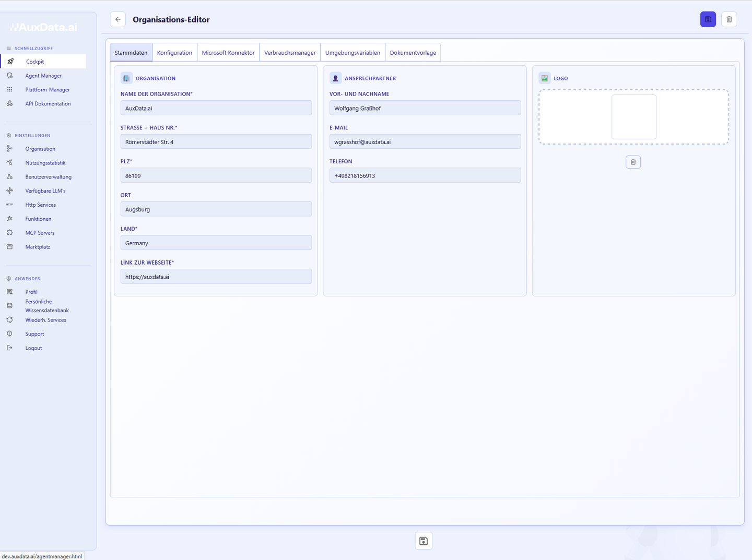Focus the Ort input field
Viewport: 752px width, 560px height.
[216, 209]
